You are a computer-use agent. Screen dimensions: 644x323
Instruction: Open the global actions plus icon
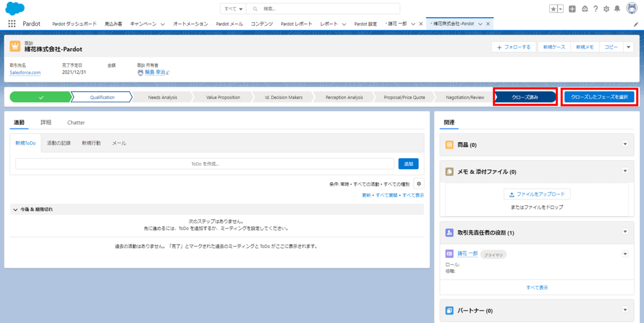(x=573, y=9)
